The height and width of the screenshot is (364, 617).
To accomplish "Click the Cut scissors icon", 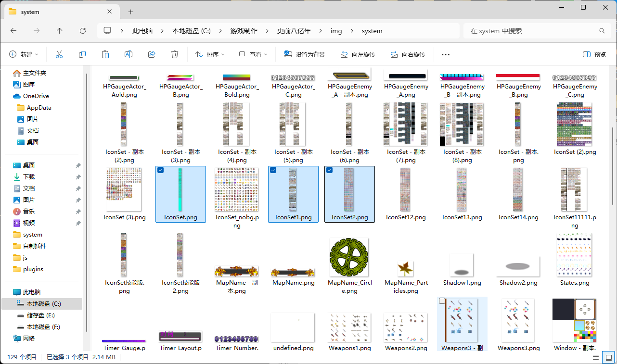I will 59,54.
